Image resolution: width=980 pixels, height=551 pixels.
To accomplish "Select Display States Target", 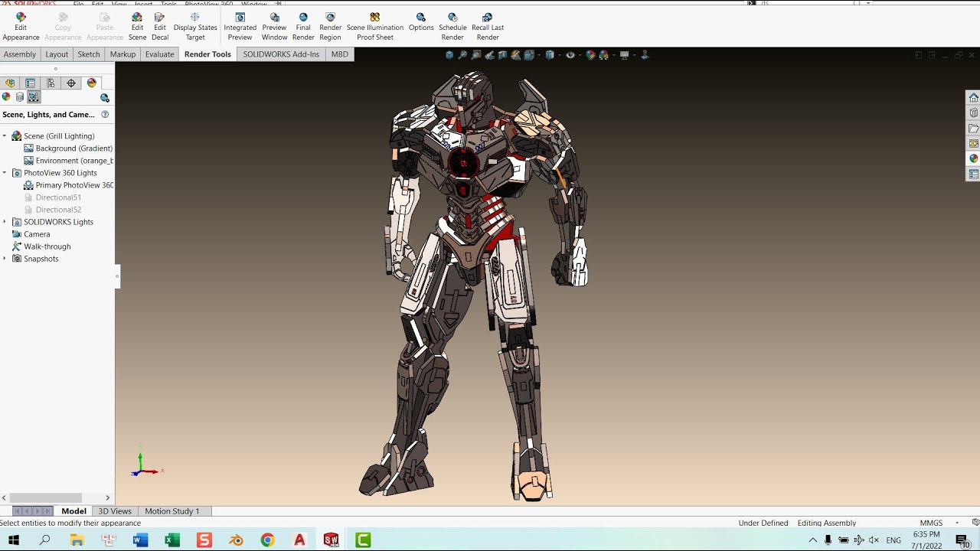I will click(x=195, y=27).
